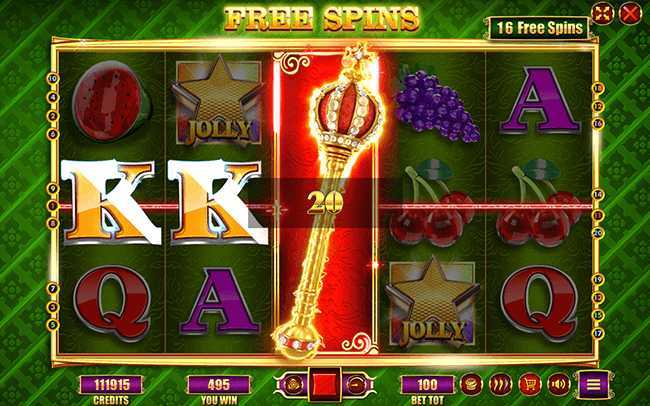The height and width of the screenshot is (406, 650).
Task: Click the 16 Free Spins counter
Action: click(539, 28)
